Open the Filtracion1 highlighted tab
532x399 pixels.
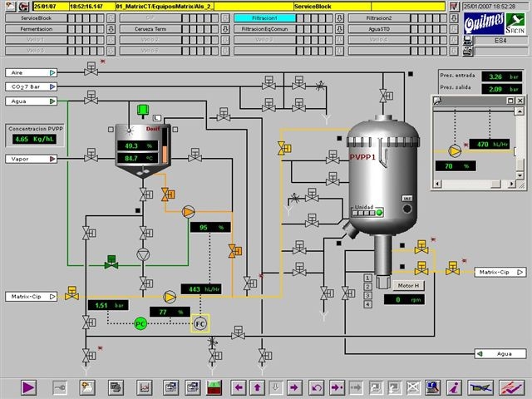coord(264,18)
